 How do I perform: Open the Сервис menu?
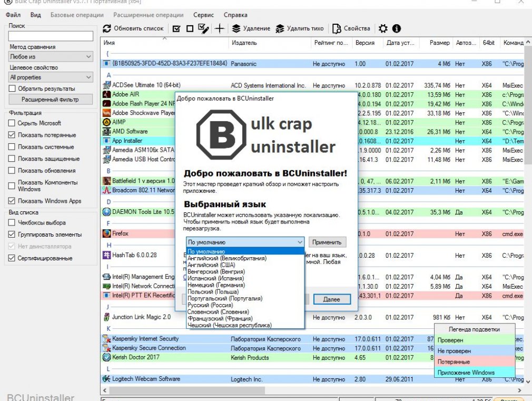[203, 15]
